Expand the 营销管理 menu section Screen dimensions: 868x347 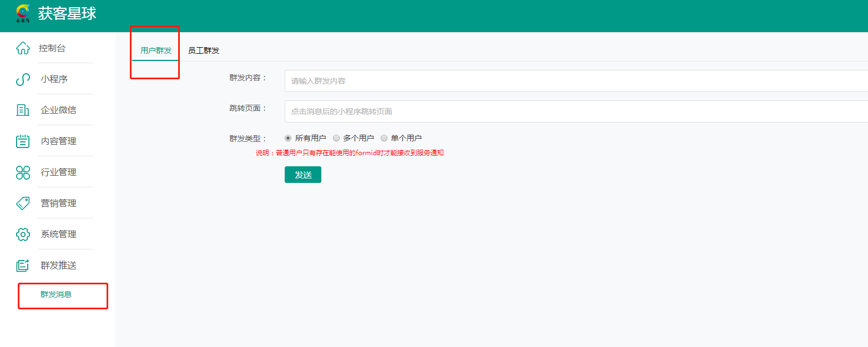pyautogui.click(x=58, y=203)
